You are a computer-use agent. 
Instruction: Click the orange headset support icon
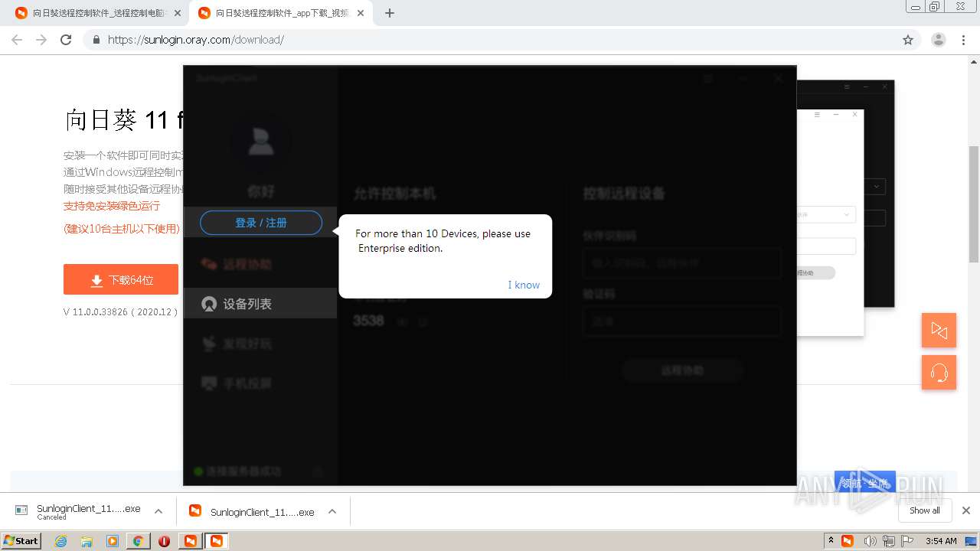(939, 373)
